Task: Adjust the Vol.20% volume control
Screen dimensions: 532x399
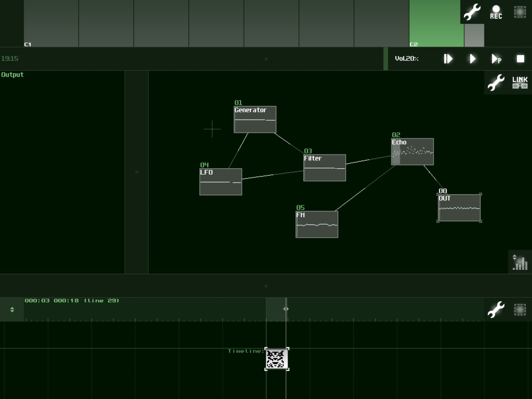Action: click(x=407, y=59)
